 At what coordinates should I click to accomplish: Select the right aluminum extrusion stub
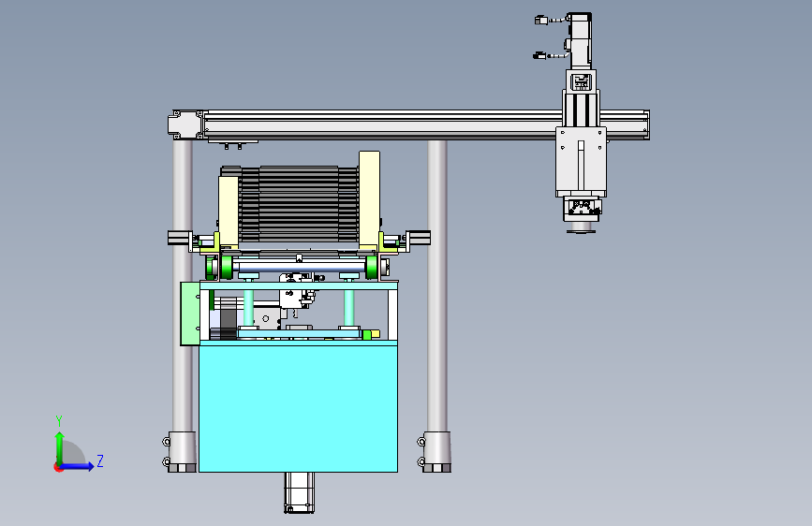[419, 238]
